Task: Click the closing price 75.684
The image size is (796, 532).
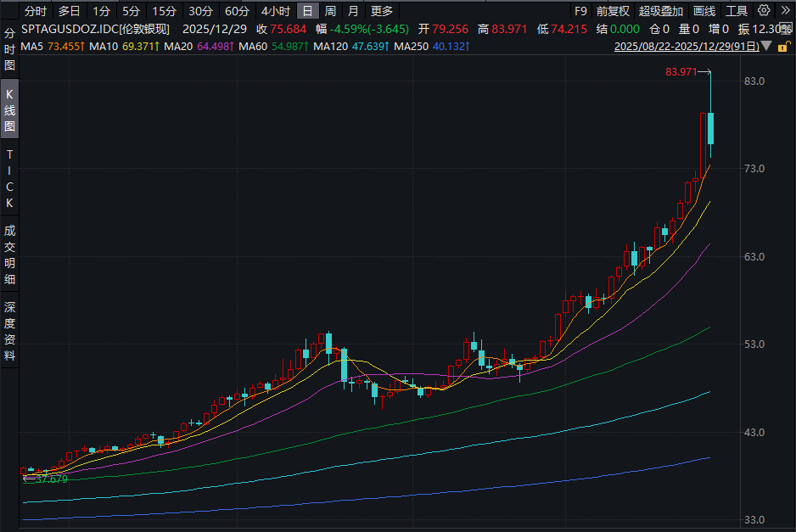Action: click(289, 29)
